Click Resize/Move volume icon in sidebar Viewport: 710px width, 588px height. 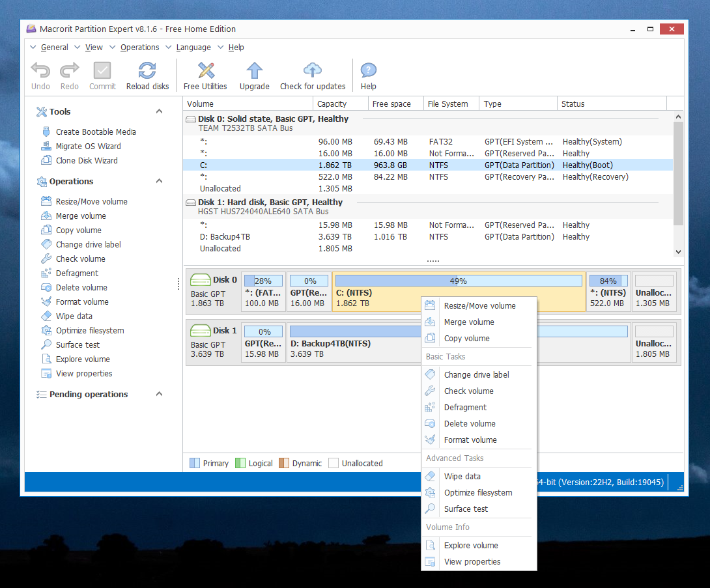pos(46,201)
